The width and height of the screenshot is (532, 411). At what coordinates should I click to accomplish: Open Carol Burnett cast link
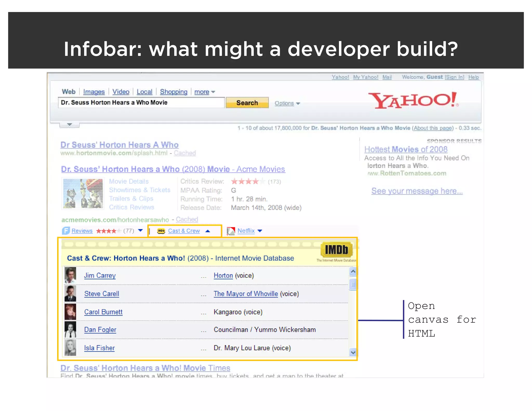[103, 312]
